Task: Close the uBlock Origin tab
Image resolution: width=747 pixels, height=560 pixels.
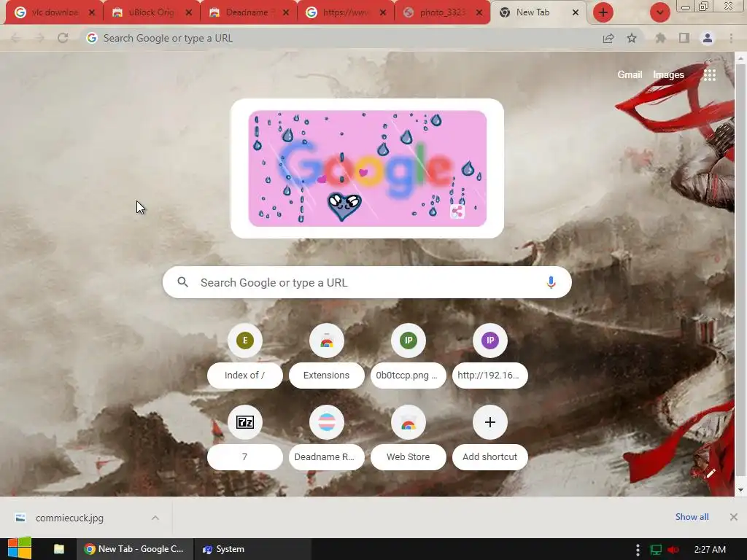Action: tap(189, 12)
